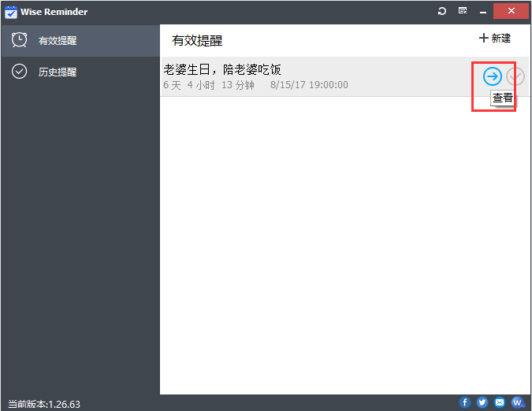Click the 当前版本:1.26.63 version text
The width and height of the screenshot is (532, 411).
(x=44, y=404)
